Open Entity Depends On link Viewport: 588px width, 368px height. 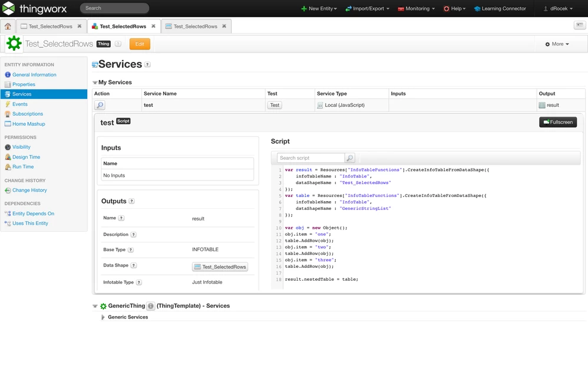(x=34, y=213)
